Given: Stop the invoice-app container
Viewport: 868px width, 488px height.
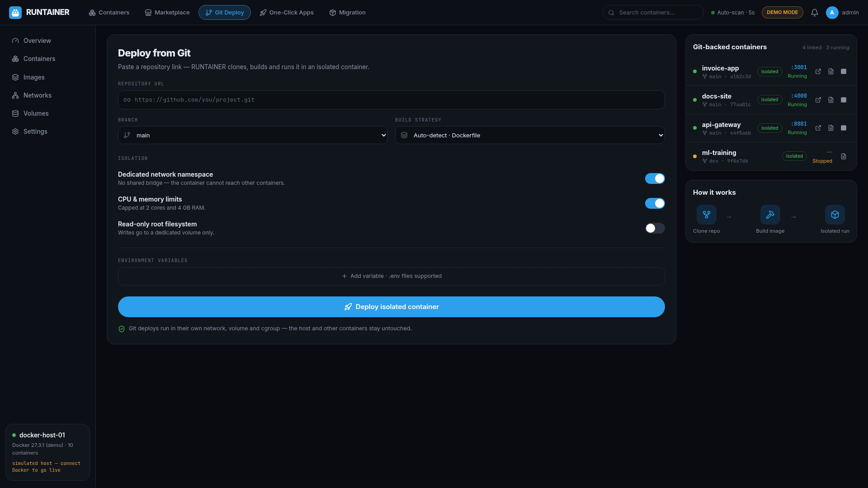Looking at the screenshot, I should (x=844, y=71).
